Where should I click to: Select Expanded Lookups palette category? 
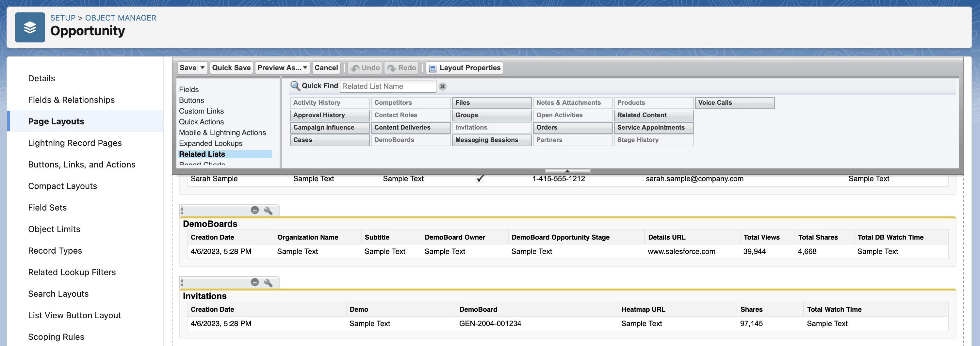[x=210, y=143]
